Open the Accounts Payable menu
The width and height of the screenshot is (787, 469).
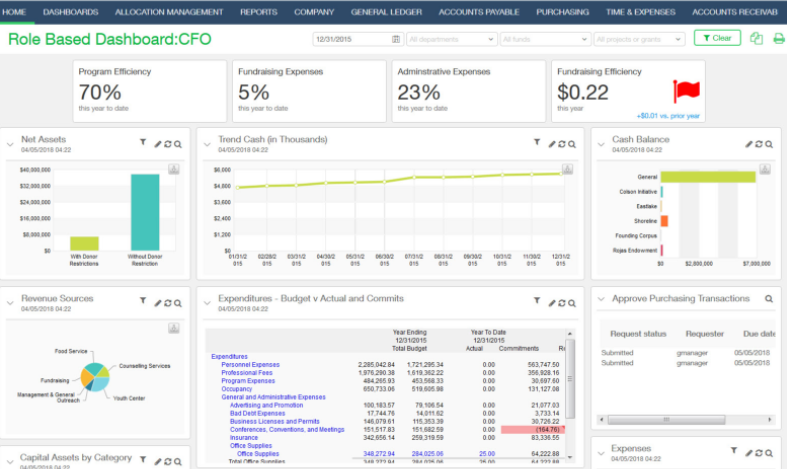pos(479,12)
